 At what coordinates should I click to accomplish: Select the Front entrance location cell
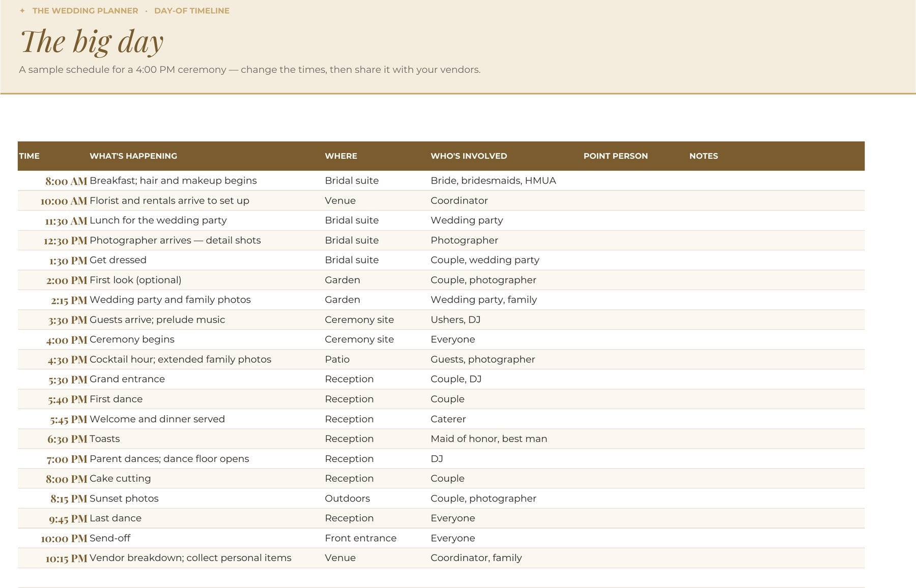[360, 538]
